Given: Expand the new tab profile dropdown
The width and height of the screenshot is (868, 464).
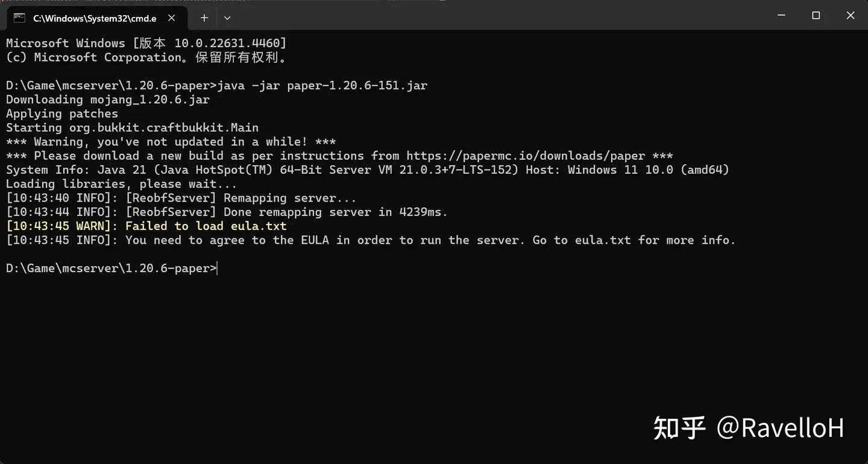Looking at the screenshot, I should [227, 18].
